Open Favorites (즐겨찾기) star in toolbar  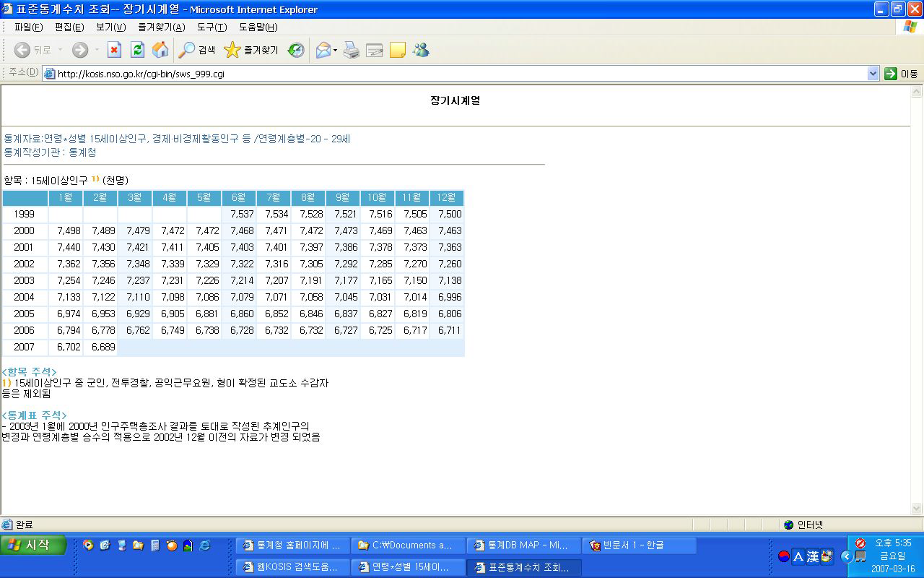(250, 50)
